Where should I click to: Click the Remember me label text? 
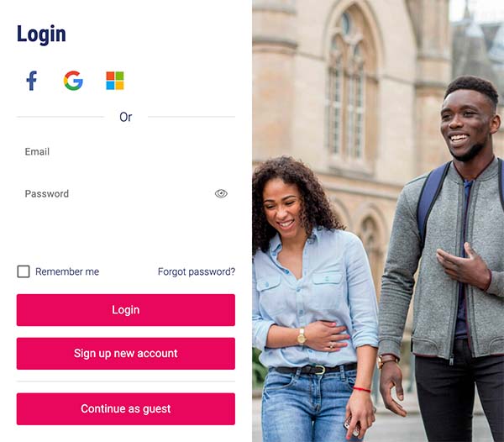[67, 271]
